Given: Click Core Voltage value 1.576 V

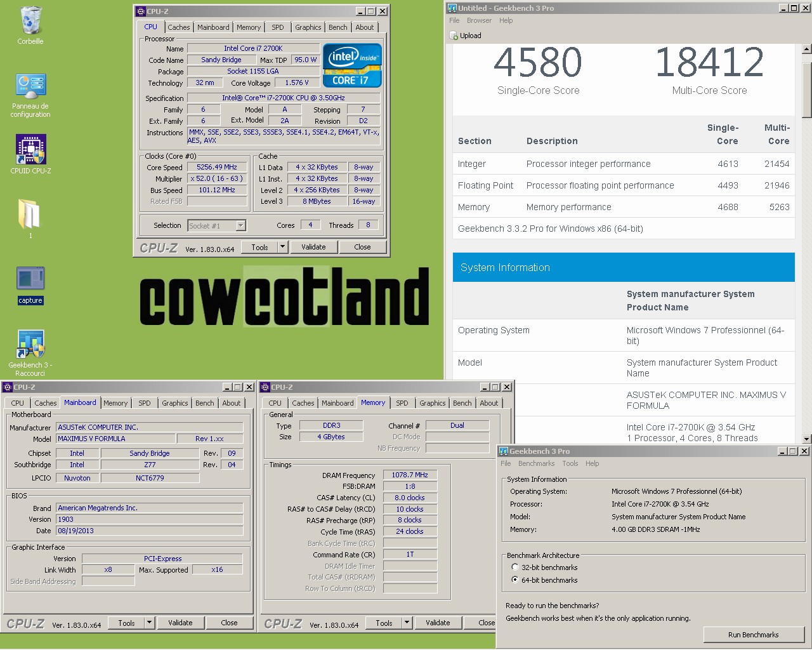Looking at the screenshot, I should pyautogui.click(x=297, y=83).
